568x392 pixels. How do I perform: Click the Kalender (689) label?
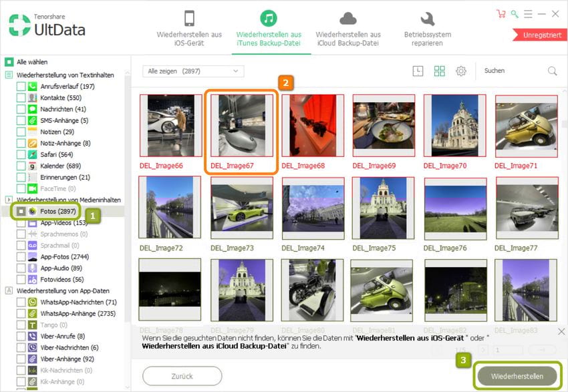click(61, 166)
